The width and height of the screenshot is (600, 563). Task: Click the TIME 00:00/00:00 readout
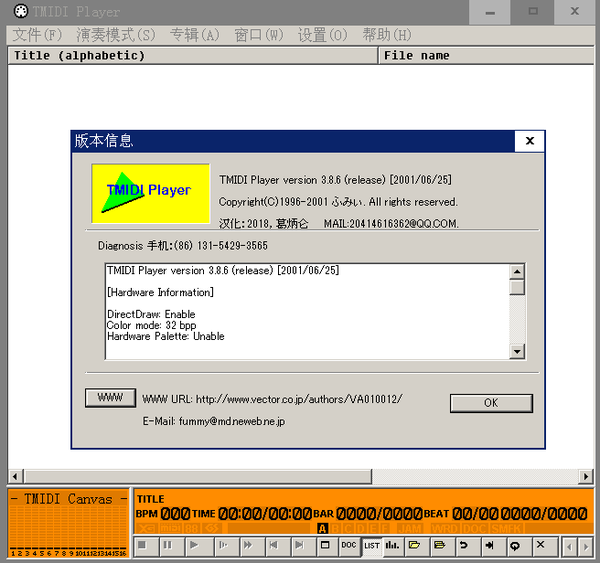point(252,514)
